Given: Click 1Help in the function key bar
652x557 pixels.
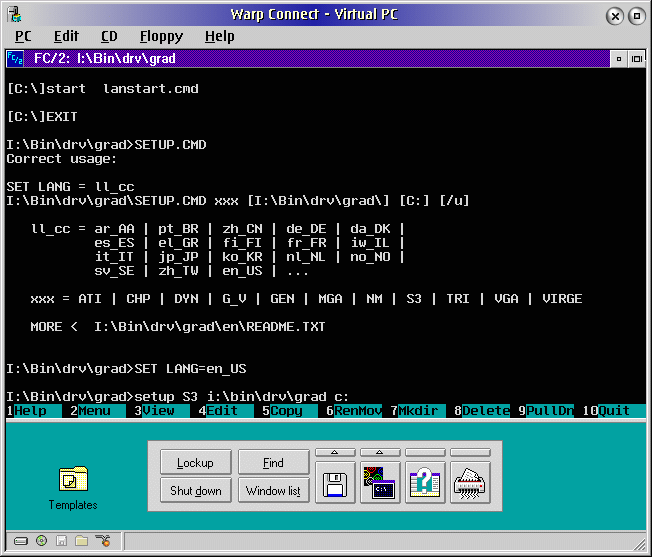Looking at the screenshot, I should coord(34,411).
